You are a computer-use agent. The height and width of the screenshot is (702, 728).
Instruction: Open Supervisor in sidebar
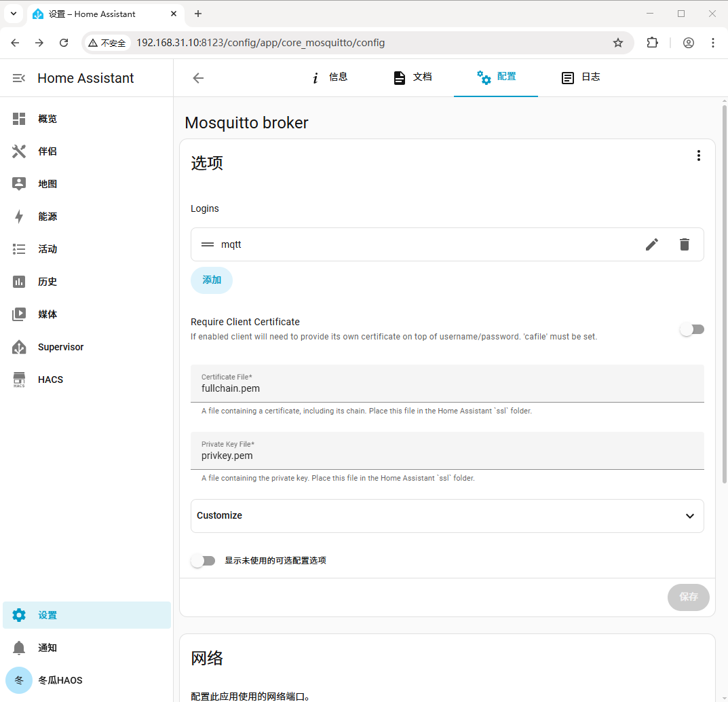pos(86,347)
